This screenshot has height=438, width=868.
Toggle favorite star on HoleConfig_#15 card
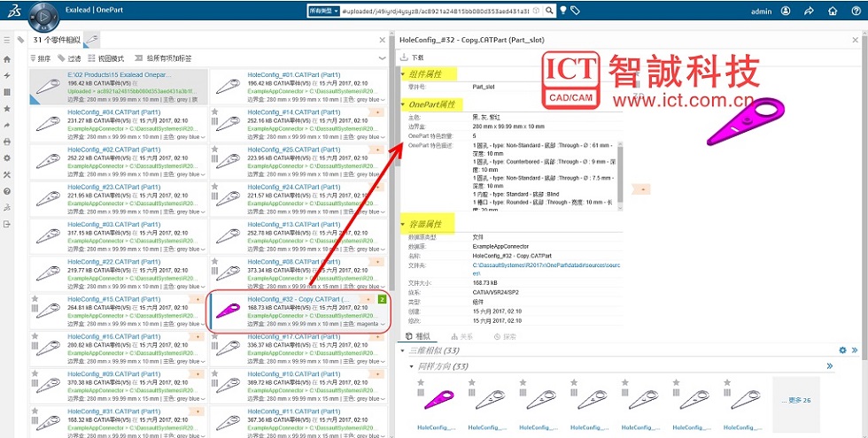[x=35, y=299]
